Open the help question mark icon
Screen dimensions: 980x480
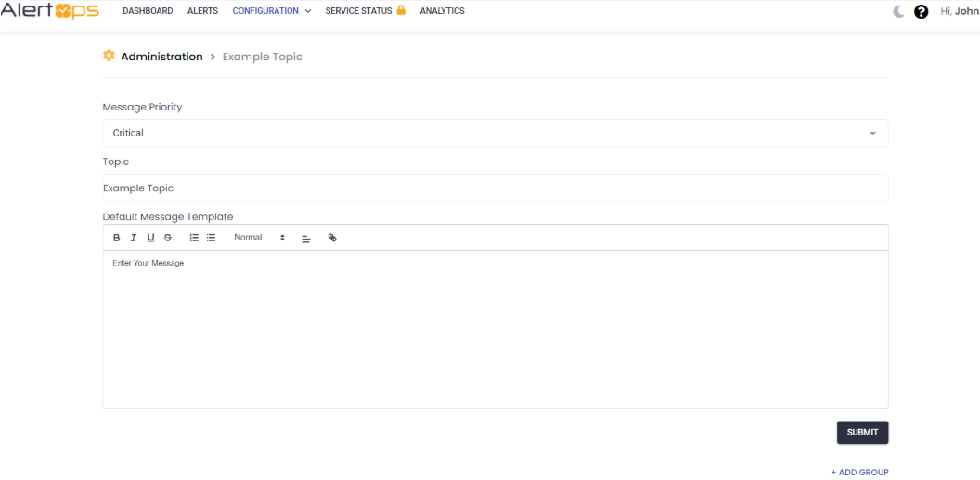(x=921, y=12)
